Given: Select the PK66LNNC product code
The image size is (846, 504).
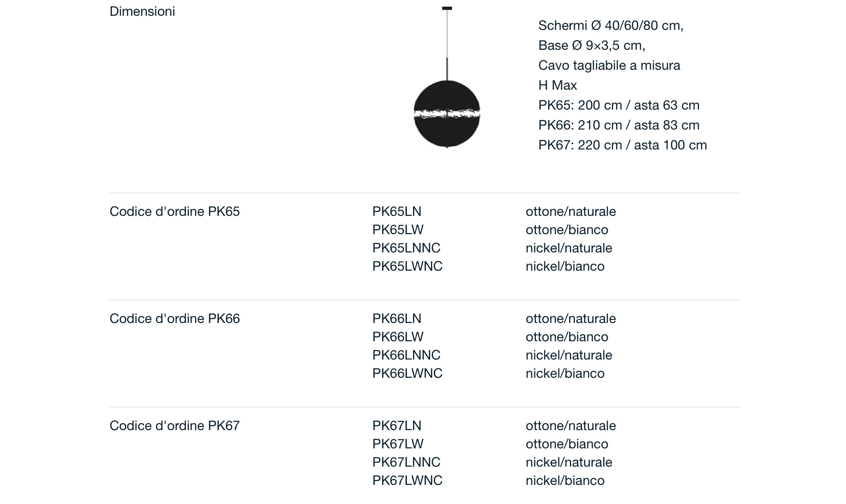Looking at the screenshot, I should pyautogui.click(x=406, y=355).
